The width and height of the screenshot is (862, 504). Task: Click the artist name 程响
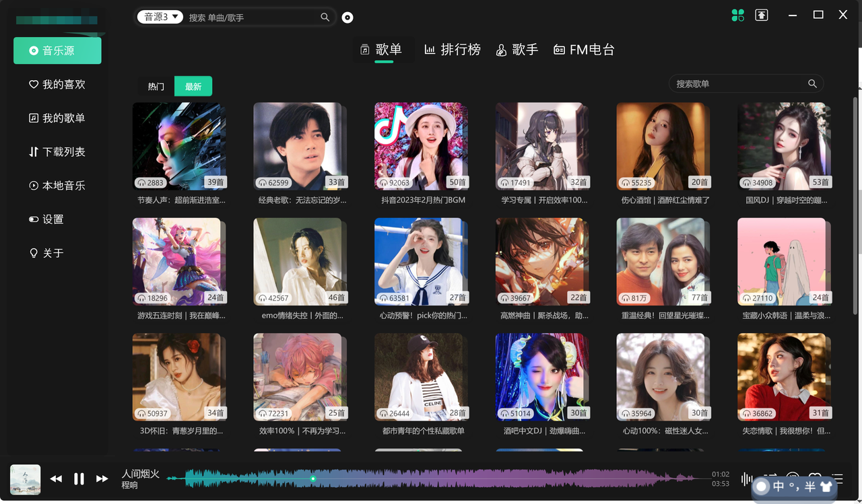pos(129,485)
